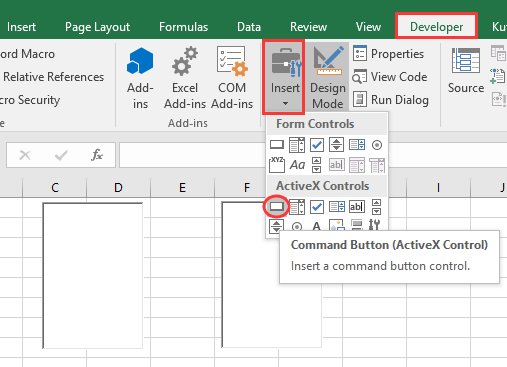Open the Page Layout tab
Screen dimensions: 507x367
tap(97, 27)
